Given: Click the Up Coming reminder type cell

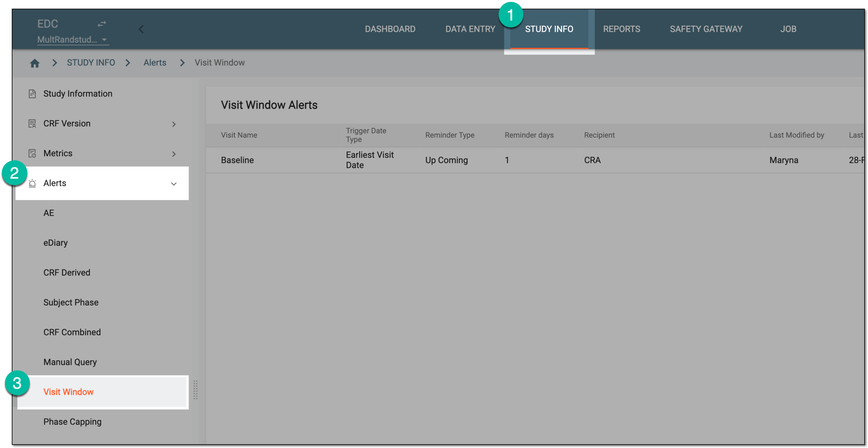Looking at the screenshot, I should pyautogui.click(x=446, y=160).
